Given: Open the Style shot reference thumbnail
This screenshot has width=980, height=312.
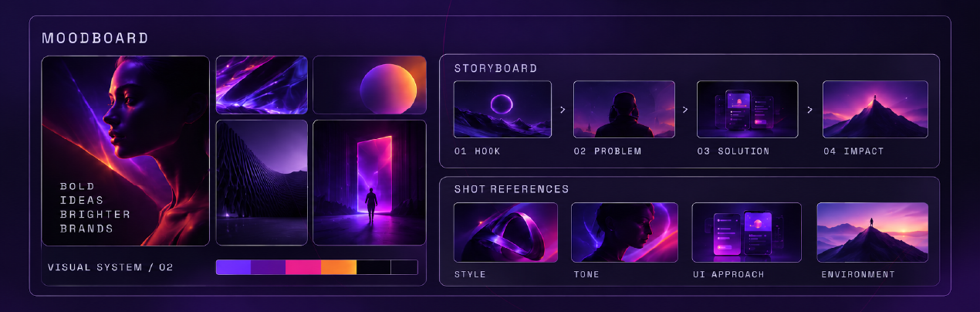Looking at the screenshot, I should pos(505,232).
